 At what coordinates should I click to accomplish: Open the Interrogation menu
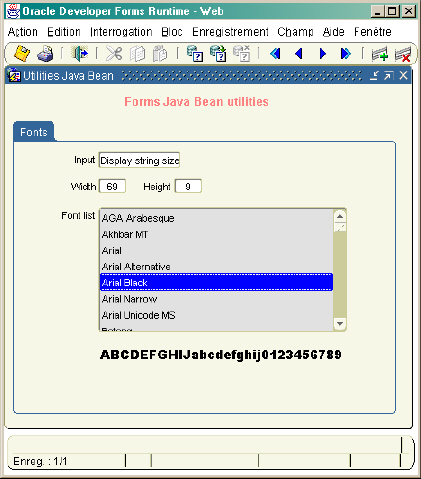pyautogui.click(x=121, y=32)
